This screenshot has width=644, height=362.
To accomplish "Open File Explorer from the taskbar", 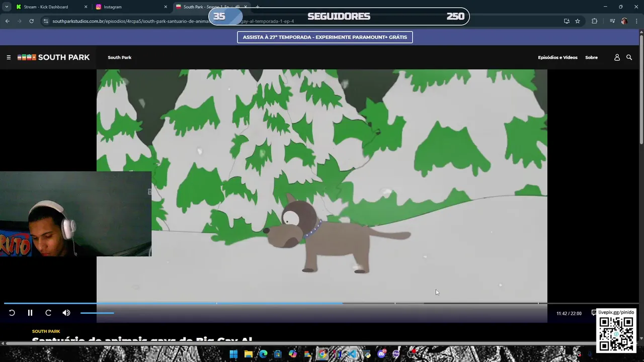I will (248, 354).
